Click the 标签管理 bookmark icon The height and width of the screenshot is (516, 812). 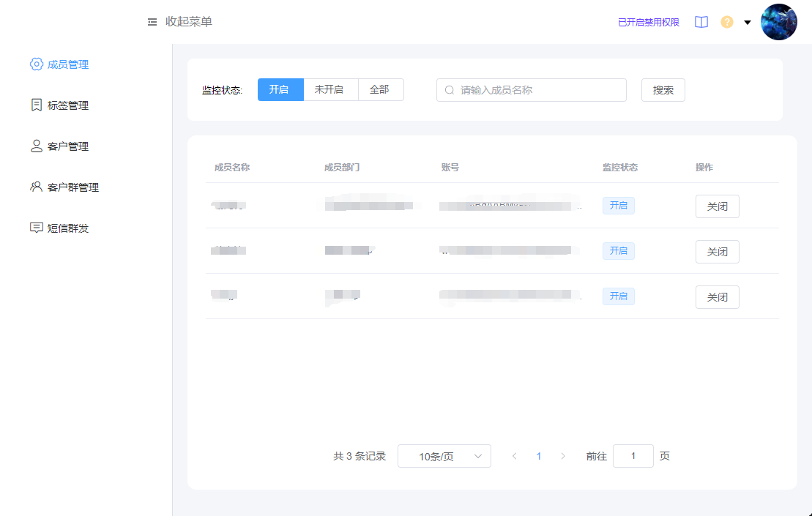point(37,105)
